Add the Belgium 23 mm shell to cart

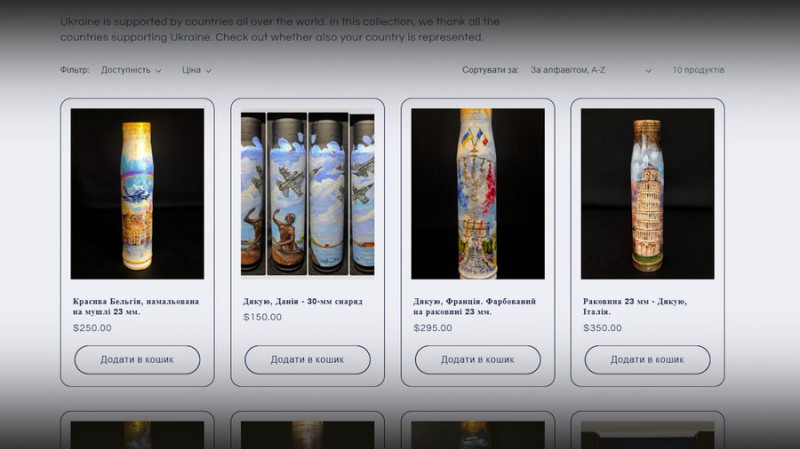137,360
